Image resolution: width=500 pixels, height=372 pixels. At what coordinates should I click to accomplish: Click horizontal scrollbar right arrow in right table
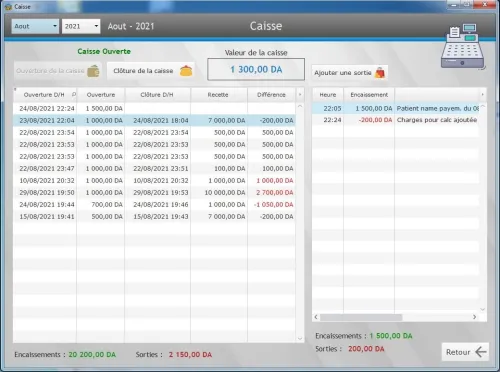(474, 317)
